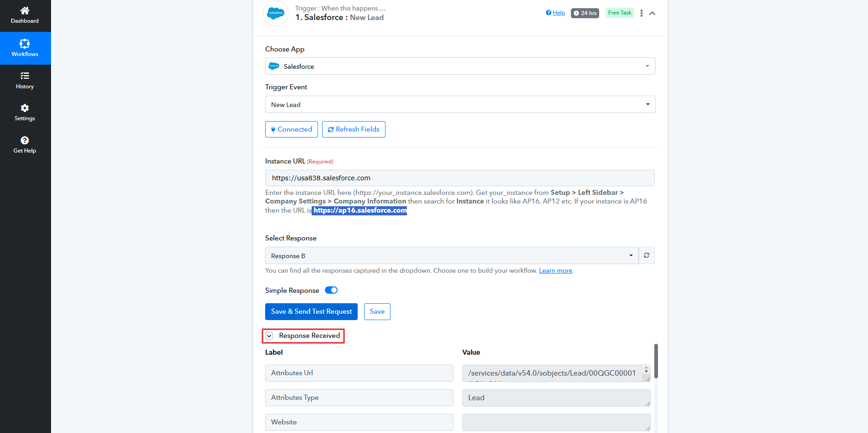Open the three-dot step options menu

pos(642,13)
